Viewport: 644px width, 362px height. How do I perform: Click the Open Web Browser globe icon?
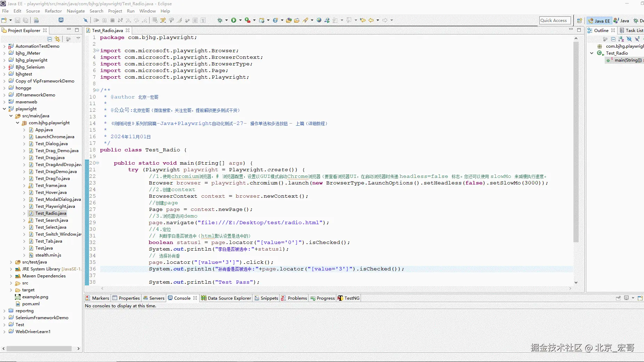[x=319, y=20]
